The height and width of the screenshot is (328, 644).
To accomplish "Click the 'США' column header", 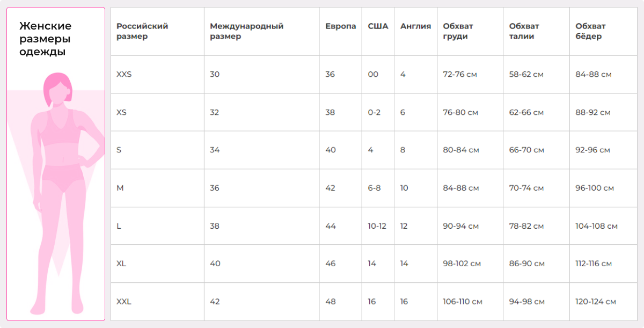I will [x=378, y=26].
